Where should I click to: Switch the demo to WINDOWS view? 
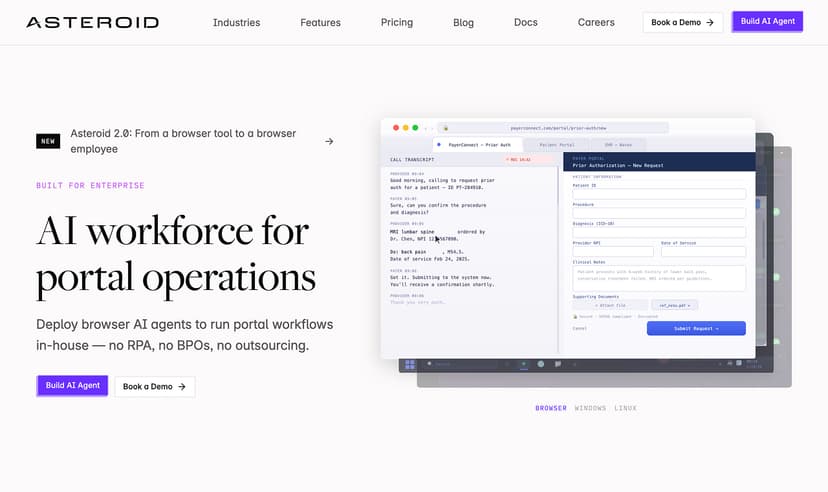tap(590, 408)
